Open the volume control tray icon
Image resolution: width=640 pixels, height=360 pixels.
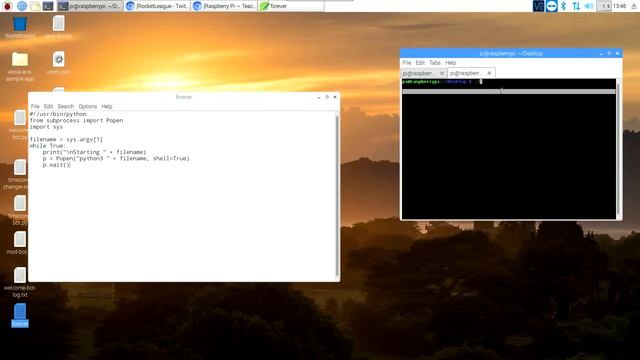[x=589, y=6]
